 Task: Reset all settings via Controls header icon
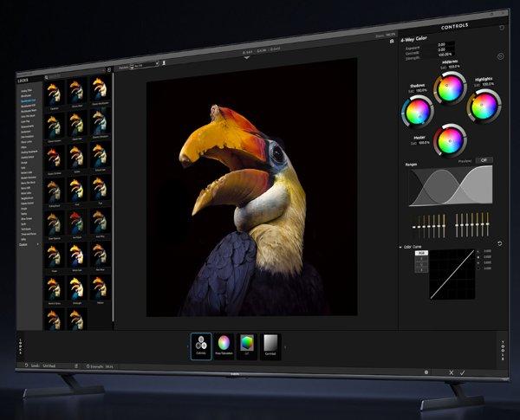click(x=502, y=28)
